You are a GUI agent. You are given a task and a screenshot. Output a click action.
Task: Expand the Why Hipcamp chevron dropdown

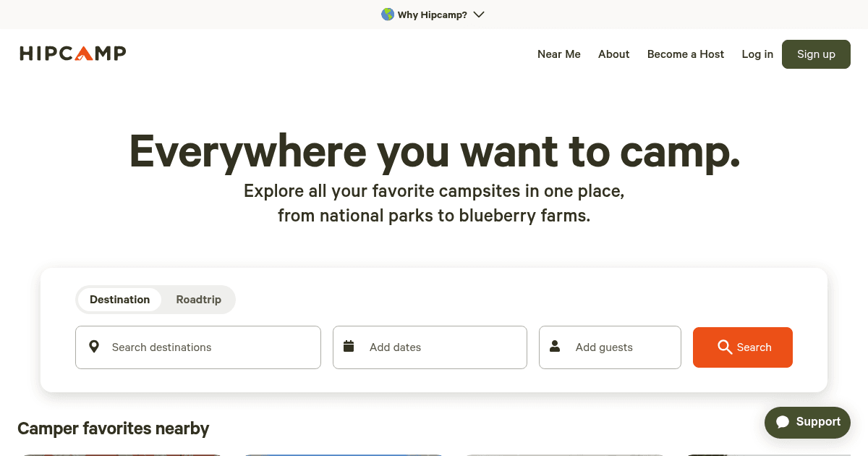point(478,14)
